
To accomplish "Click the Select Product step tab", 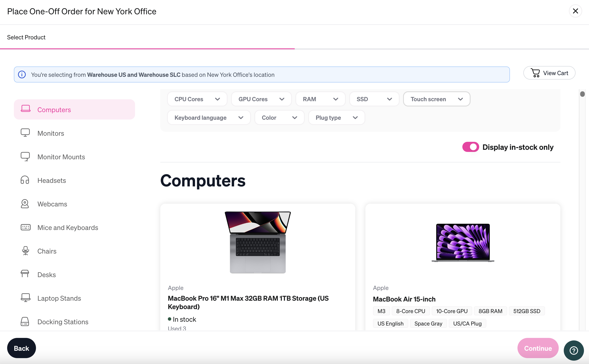I will 26,37.
